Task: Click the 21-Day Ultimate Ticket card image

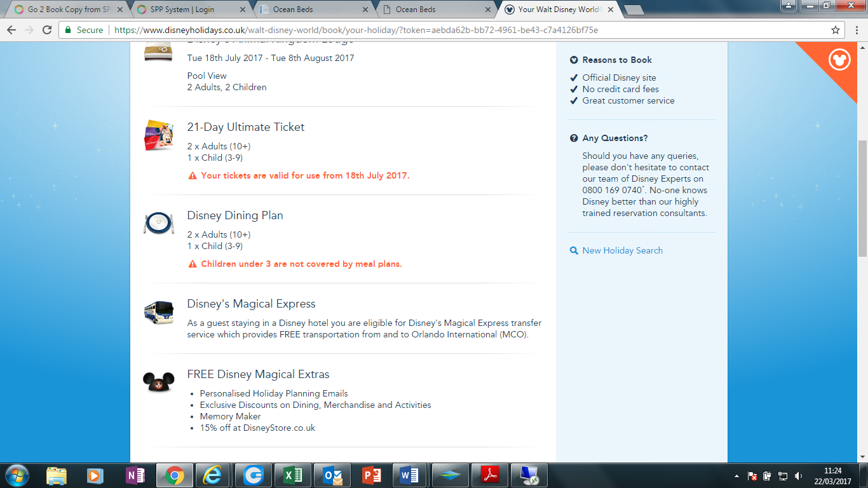Action: pos(158,135)
